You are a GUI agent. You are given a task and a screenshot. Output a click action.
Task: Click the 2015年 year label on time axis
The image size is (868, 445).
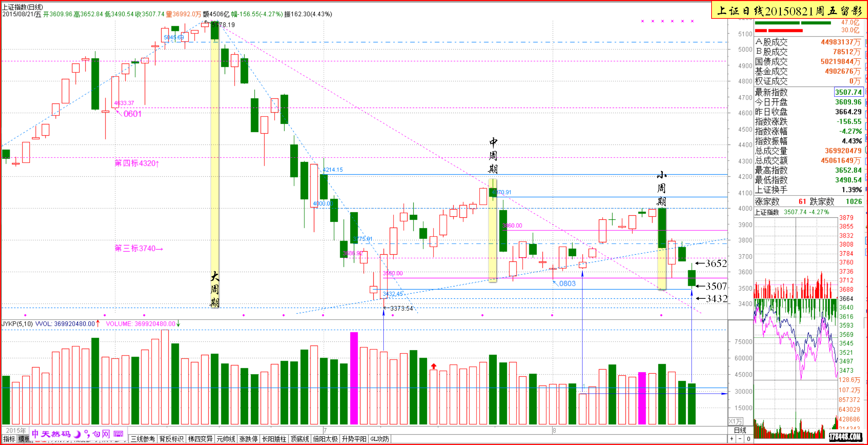click(15, 430)
